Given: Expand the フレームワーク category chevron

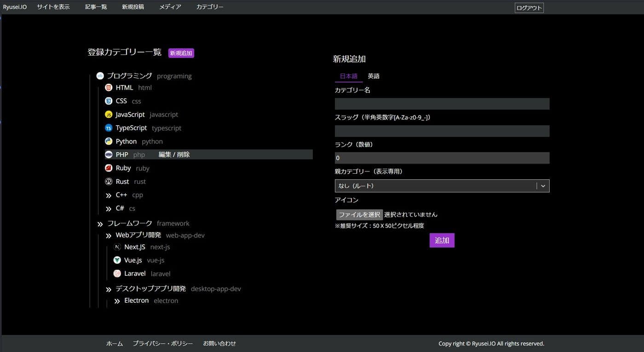Looking at the screenshot, I should 100,224.
